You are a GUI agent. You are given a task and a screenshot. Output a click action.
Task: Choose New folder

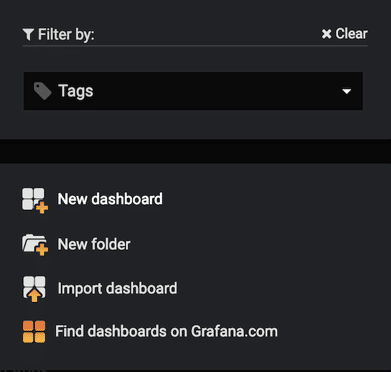pos(94,244)
